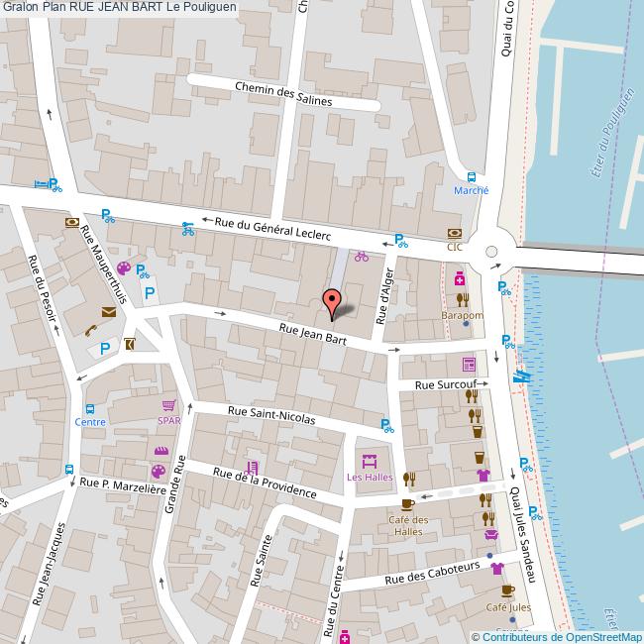Select the Chemin des Salines street label
Viewport: 644px width, 644px height.
click(283, 94)
